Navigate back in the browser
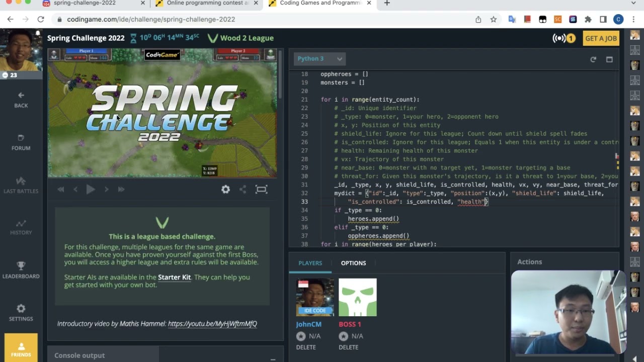Image resolution: width=644 pixels, height=362 pixels. (11, 19)
